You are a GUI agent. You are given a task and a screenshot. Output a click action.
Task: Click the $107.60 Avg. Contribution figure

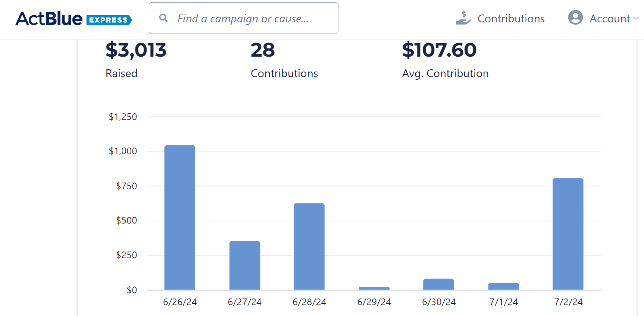(x=439, y=50)
